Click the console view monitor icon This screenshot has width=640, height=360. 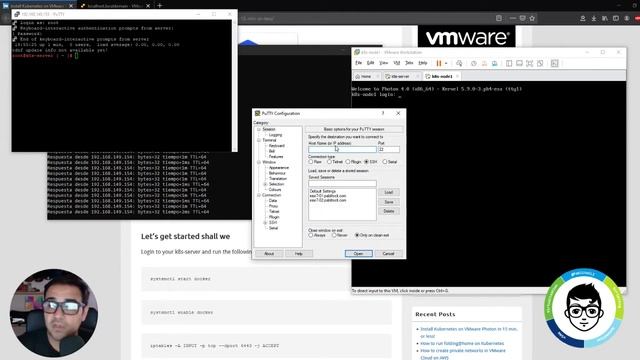coord(519,63)
